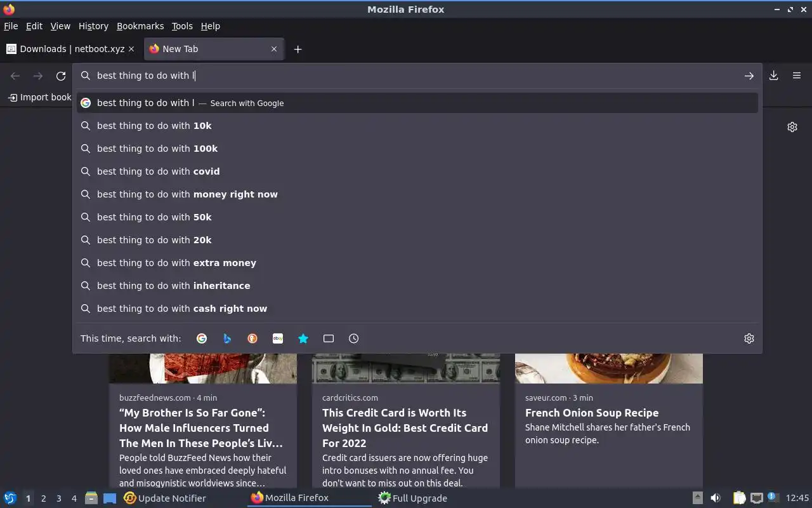The width and height of the screenshot is (812, 508).
Task: Search this time with eBay
Action: (x=278, y=338)
